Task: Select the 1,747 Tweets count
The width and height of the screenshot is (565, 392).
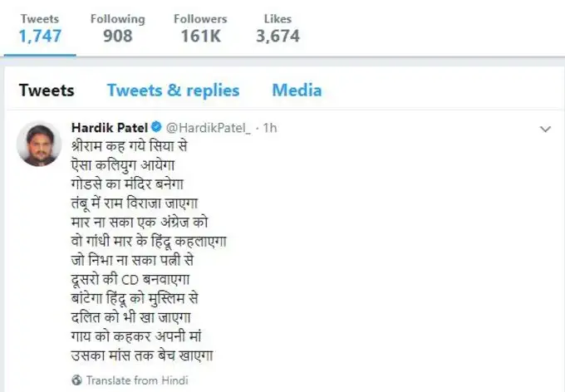Action: (40, 28)
